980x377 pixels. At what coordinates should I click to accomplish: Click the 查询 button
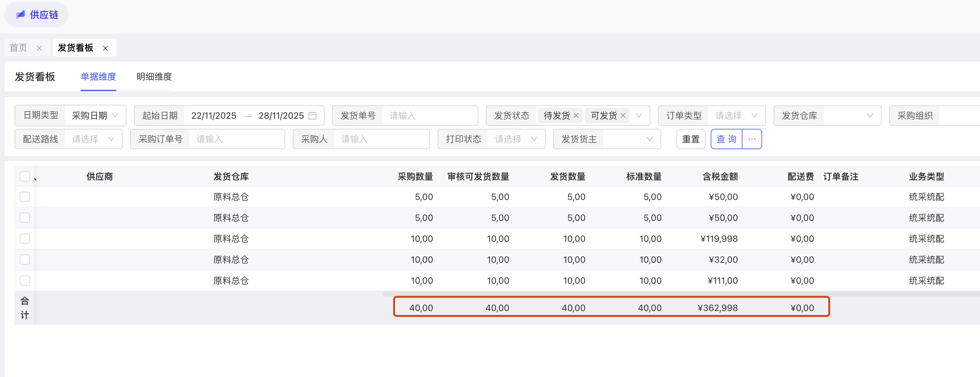[726, 139]
